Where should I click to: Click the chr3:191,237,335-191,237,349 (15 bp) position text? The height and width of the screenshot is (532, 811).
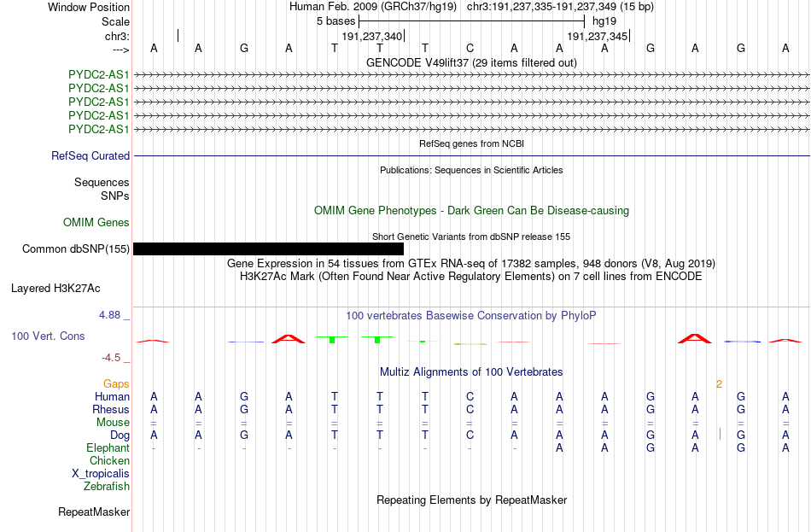tap(560, 7)
